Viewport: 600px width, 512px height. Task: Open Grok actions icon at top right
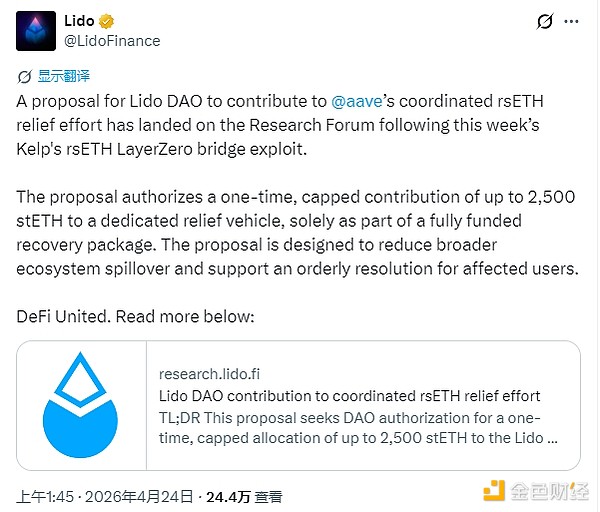545,21
